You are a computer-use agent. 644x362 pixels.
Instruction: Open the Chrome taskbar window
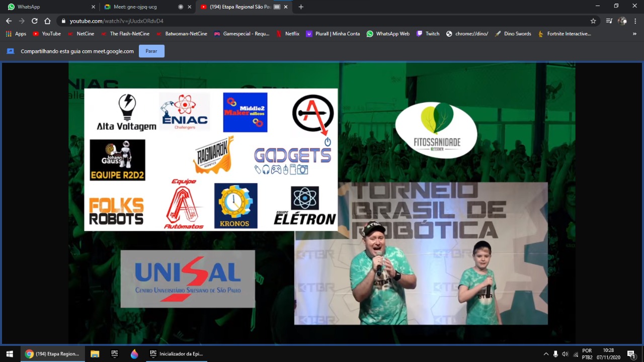(x=52, y=354)
